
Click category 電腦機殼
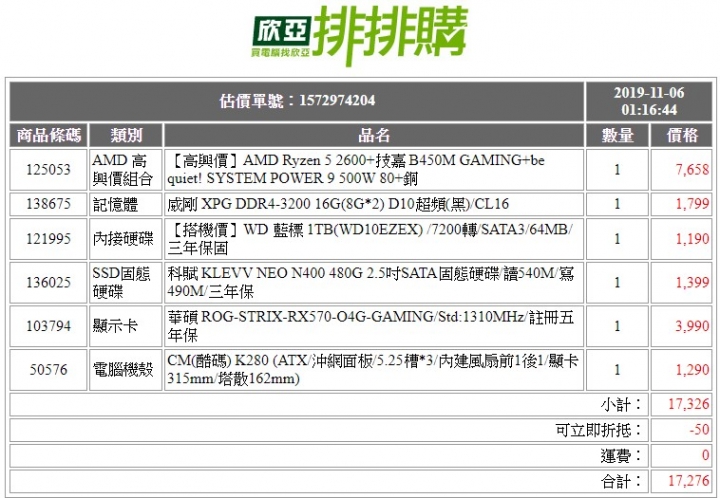pyautogui.click(x=123, y=369)
